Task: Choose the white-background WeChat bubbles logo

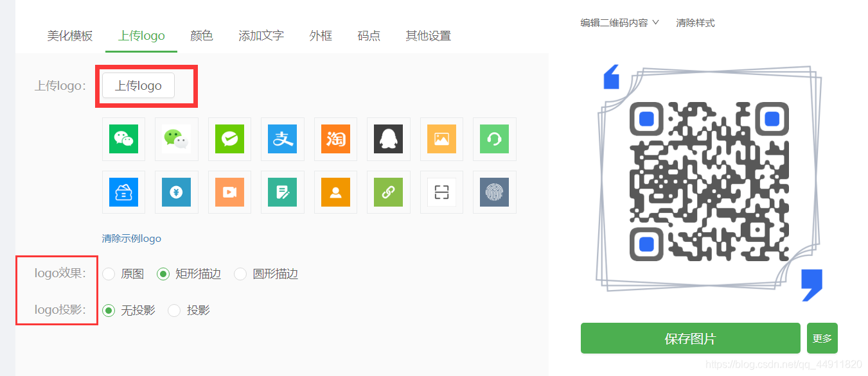Action: [177, 139]
